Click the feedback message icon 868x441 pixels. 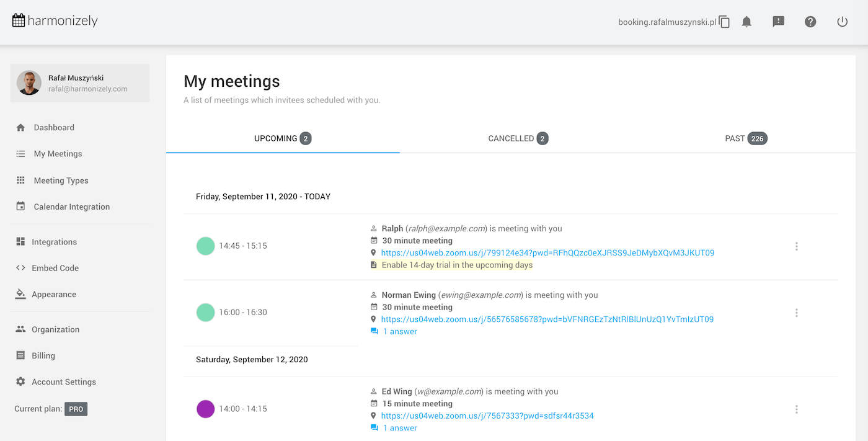(778, 22)
